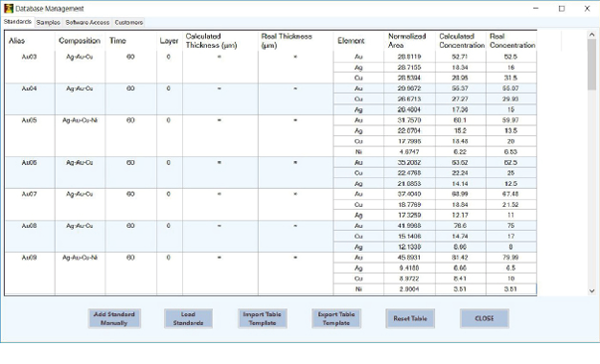Click Real Thickness (µm) column header

296,41
